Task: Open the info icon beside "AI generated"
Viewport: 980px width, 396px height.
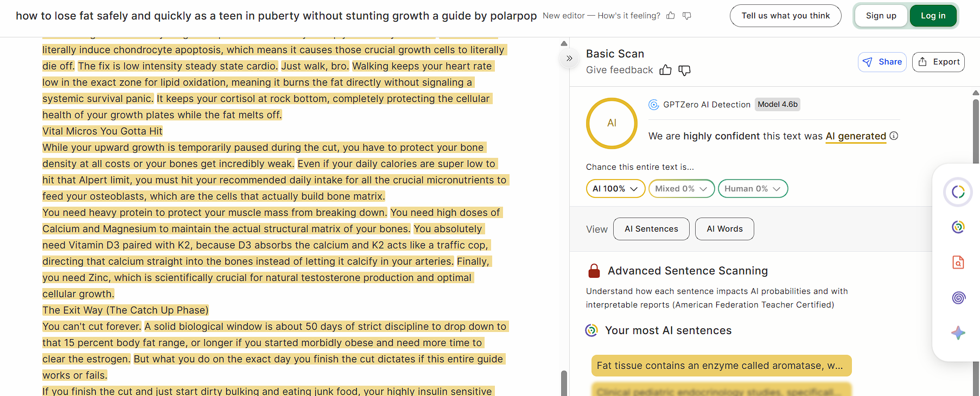Action: tap(894, 136)
